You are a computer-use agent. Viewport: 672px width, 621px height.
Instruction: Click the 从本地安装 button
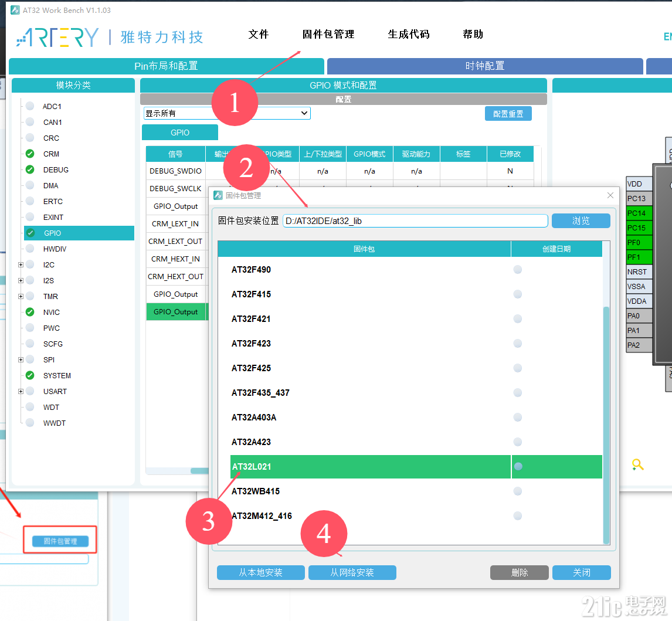(260, 572)
